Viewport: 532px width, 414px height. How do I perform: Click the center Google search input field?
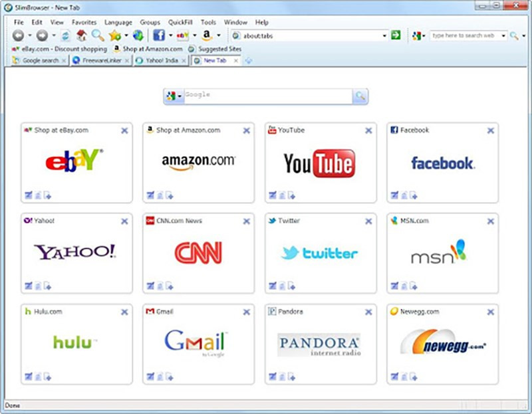(268, 96)
